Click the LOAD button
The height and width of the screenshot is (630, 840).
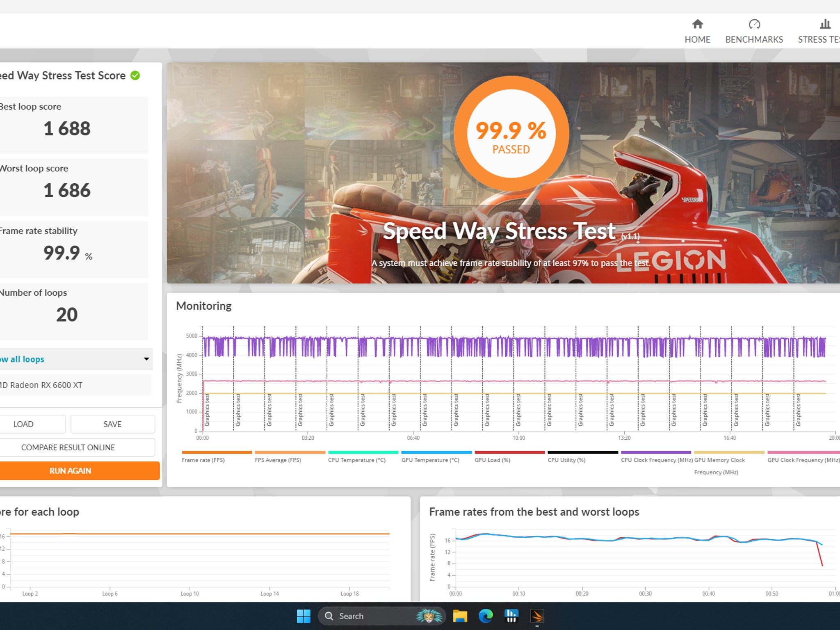(32, 424)
